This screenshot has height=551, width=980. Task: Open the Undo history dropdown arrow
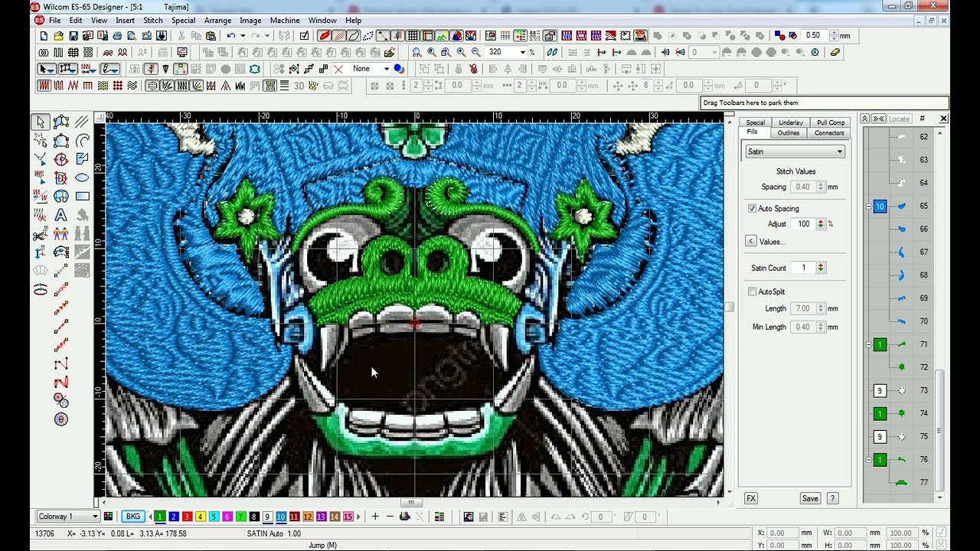(x=243, y=36)
